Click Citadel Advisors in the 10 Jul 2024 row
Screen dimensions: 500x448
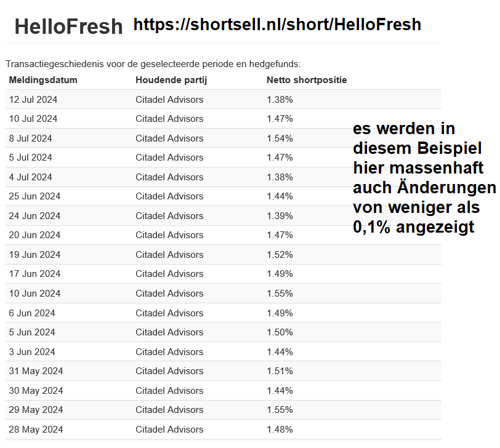[169, 119]
